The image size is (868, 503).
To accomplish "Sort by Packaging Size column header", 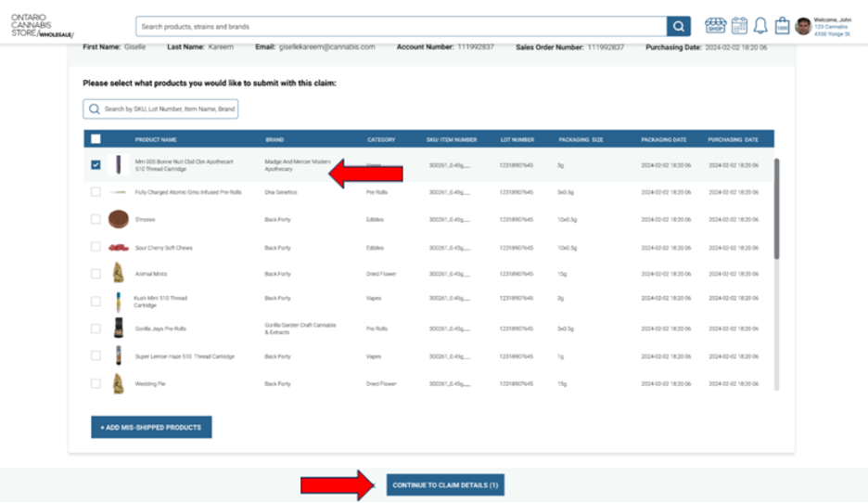I will click(x=581, y=139).
